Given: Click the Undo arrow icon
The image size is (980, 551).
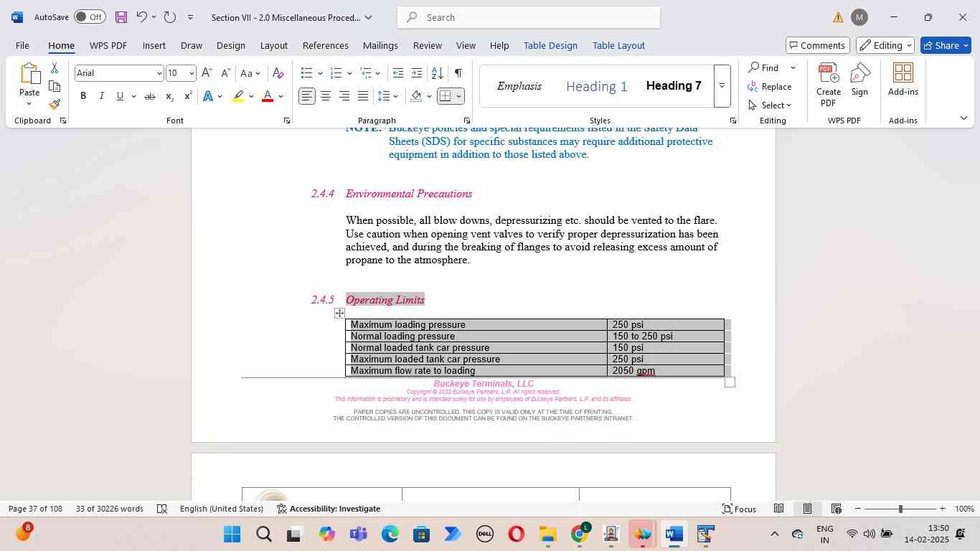Looking at the screenshot, I should [x=141, y=17].
